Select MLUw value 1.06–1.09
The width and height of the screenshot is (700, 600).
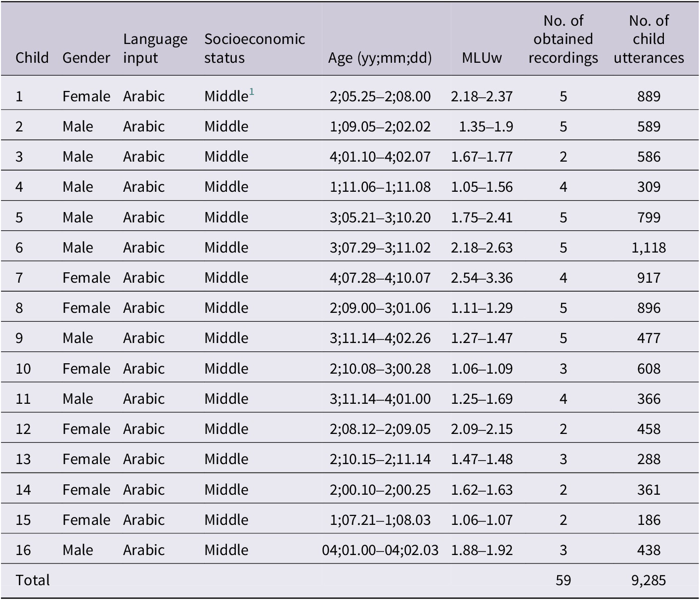coord(481,369)
